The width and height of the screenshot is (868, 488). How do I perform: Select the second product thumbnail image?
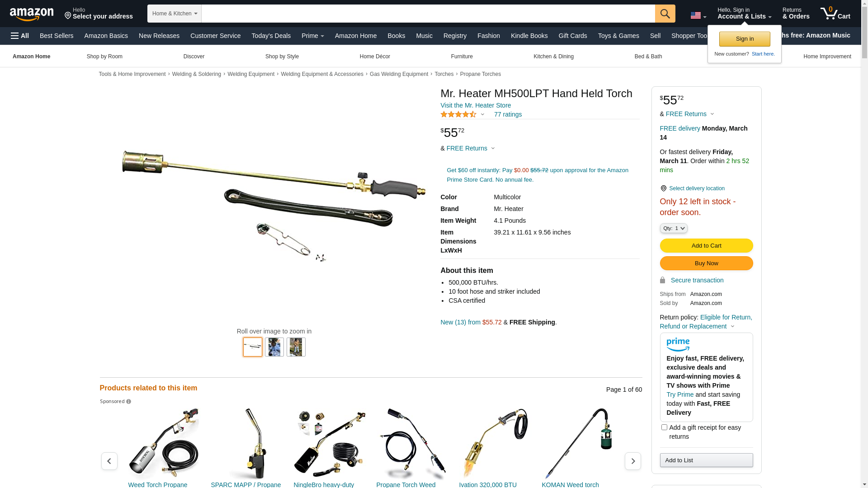click(x=274, y=347)
